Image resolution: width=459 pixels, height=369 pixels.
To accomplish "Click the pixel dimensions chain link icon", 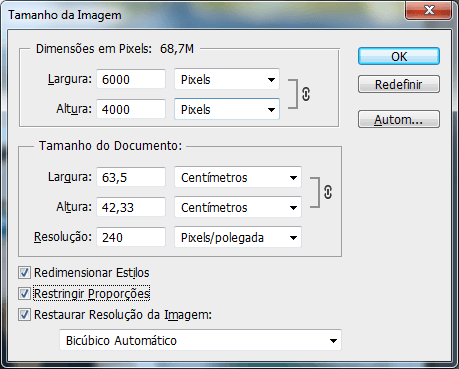I will point(306,94).
